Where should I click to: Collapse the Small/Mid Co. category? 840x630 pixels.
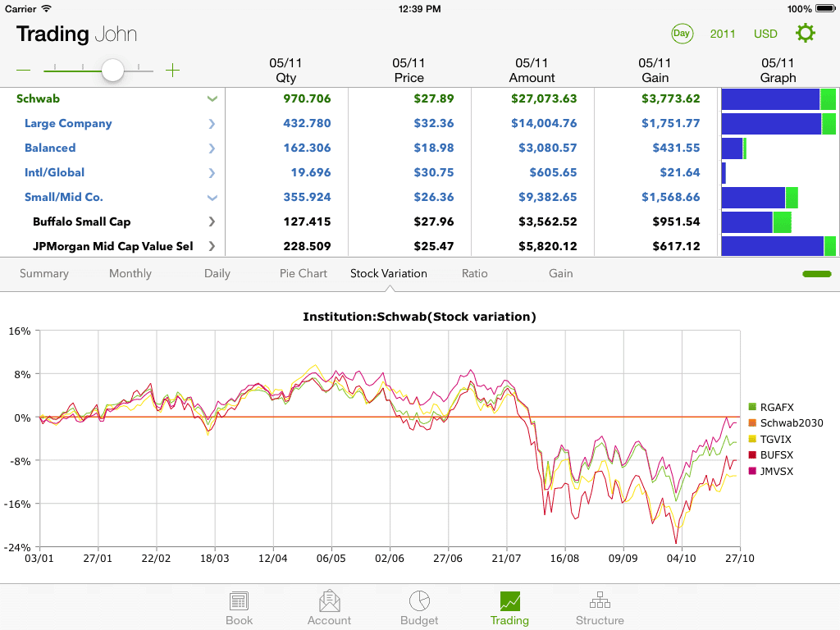(x=212, y=198)
